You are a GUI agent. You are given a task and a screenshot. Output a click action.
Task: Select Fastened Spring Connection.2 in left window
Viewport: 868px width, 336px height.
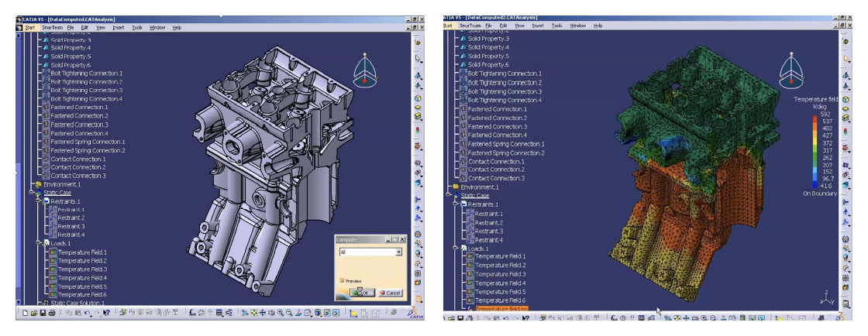pos(88,150)
